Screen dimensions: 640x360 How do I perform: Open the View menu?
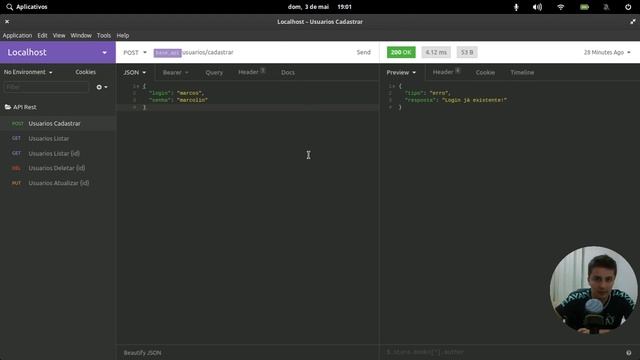pyautogui.click(x=59, y=36)
